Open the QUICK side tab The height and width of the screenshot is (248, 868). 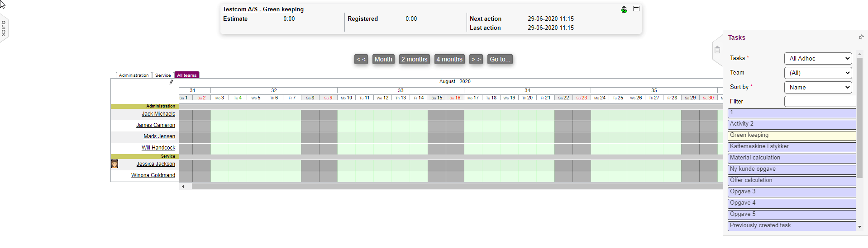(4, 28)
